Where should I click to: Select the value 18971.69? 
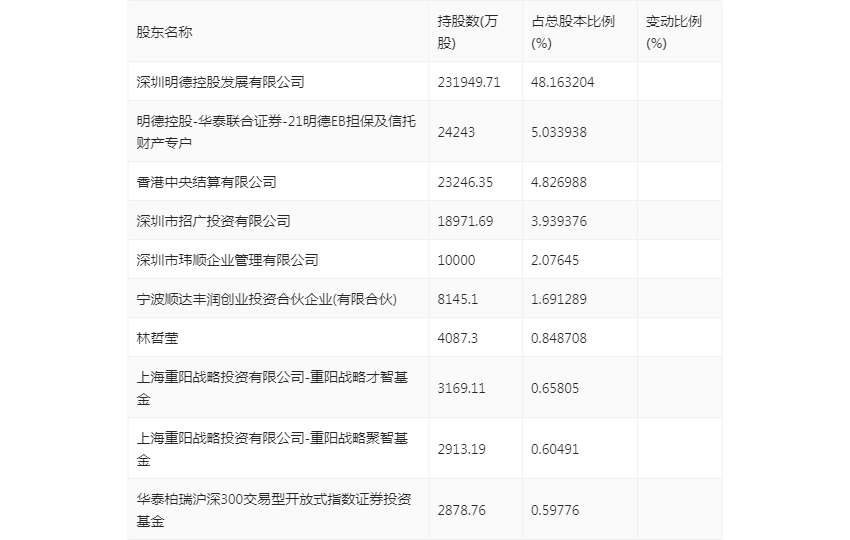coord(465,221)
